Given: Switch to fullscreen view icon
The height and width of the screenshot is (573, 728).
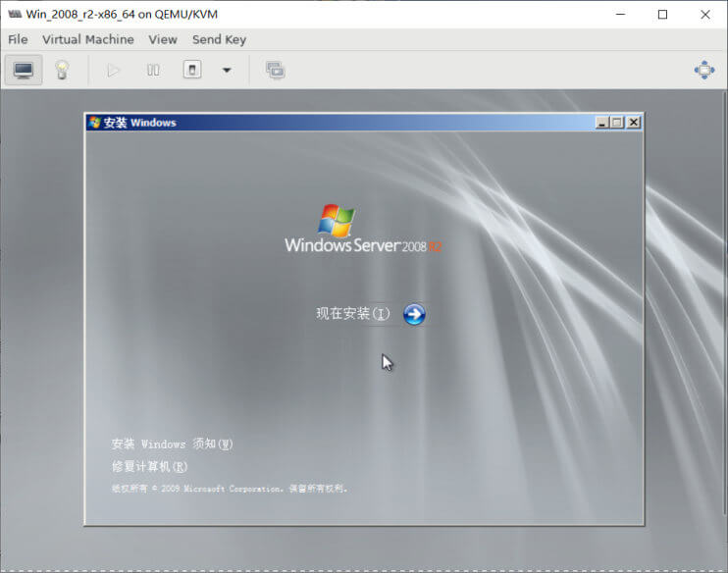Looking at the screenshot, I should tap(704, 70).
